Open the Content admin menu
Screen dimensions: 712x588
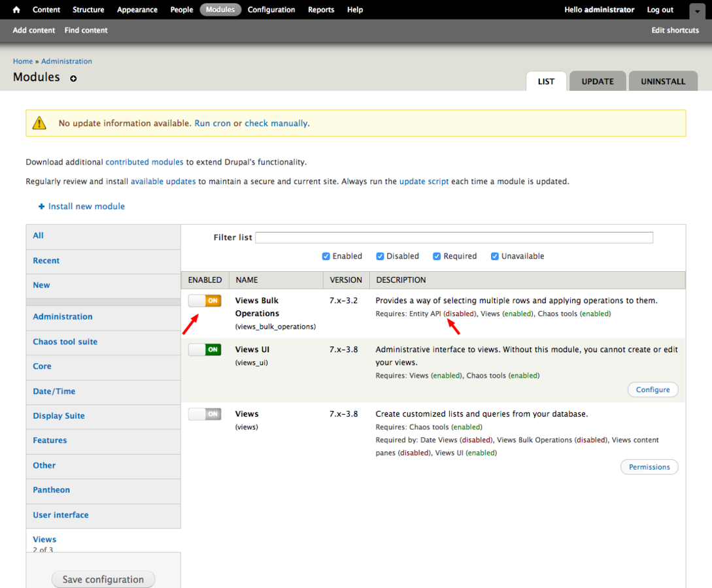click(46, 10)
